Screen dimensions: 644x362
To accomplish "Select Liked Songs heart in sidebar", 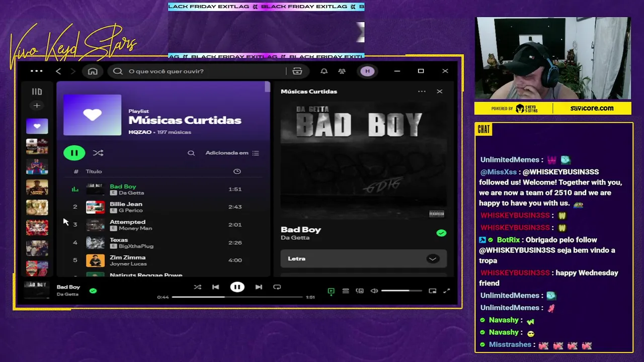I will coord(37,126).
